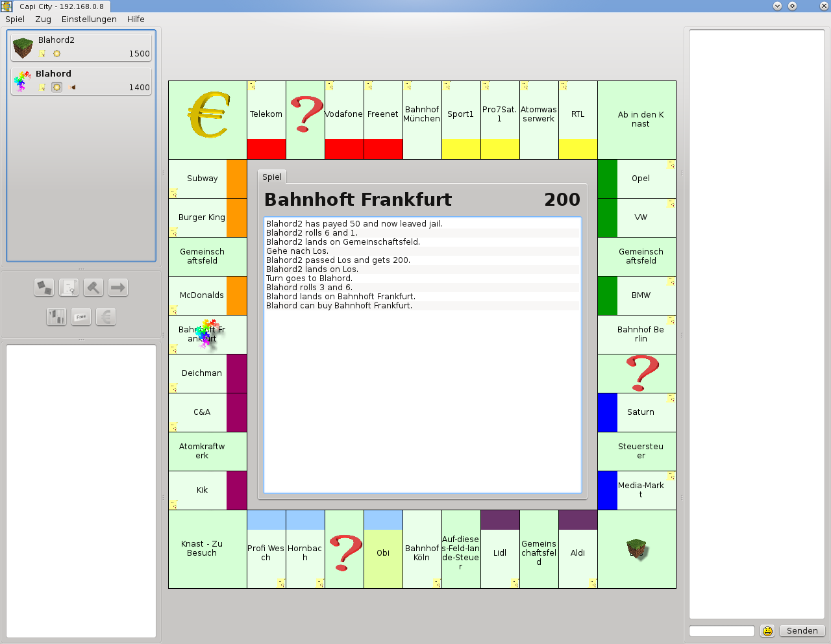This screenshot has width=831, height=644.
Task: Click the Bahnhof München field
Action: click(x=422, y=120)
